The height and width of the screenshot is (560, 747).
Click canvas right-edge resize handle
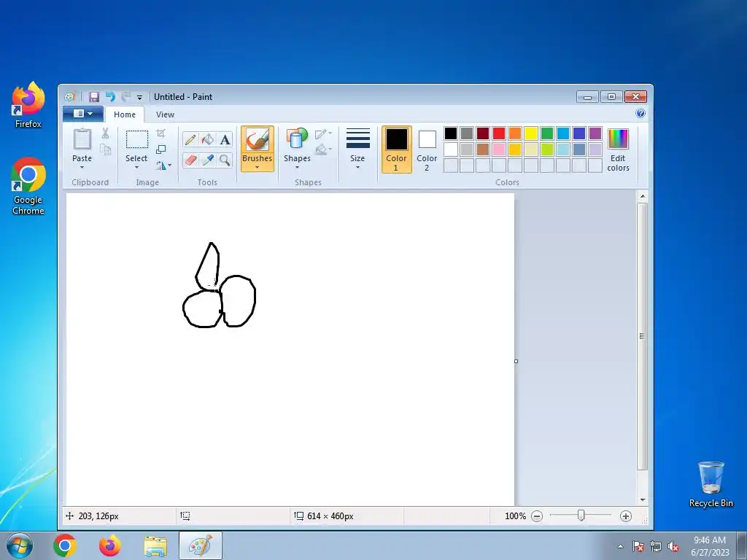pos(516,361)
